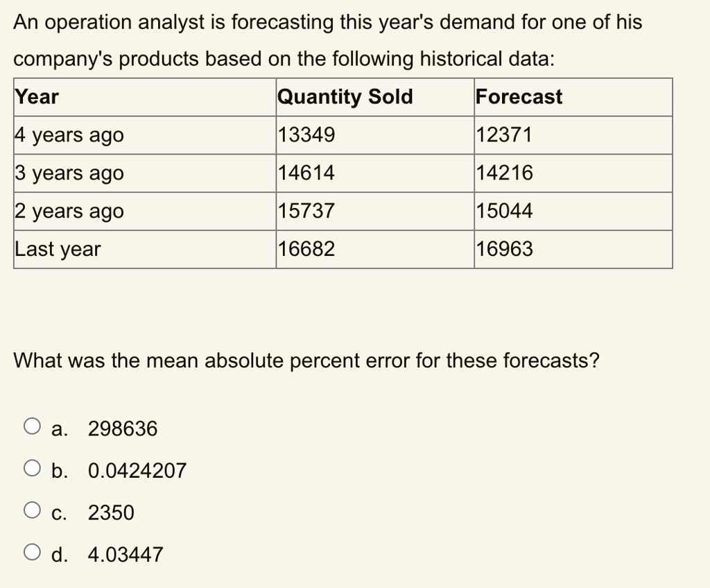The width and height of the screenshot is (710, 588).
Task: Click the Last year row label
Action: [58, 249]
